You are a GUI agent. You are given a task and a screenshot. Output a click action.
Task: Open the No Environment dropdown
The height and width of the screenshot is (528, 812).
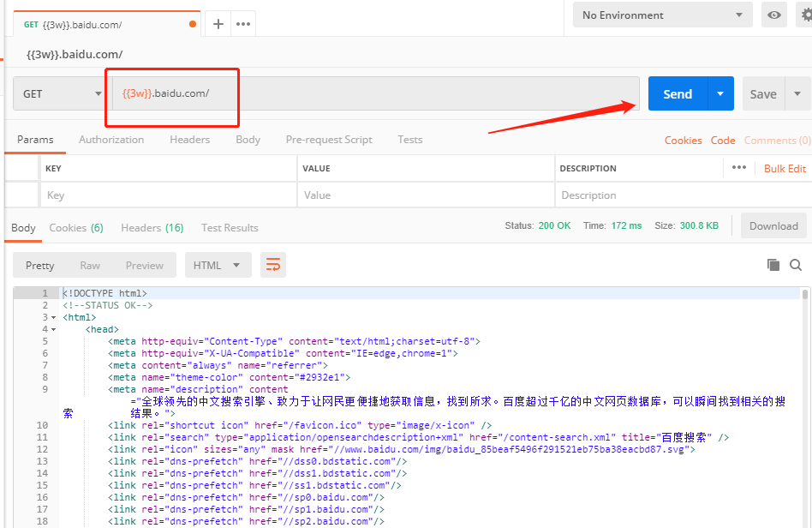(662, 15)
